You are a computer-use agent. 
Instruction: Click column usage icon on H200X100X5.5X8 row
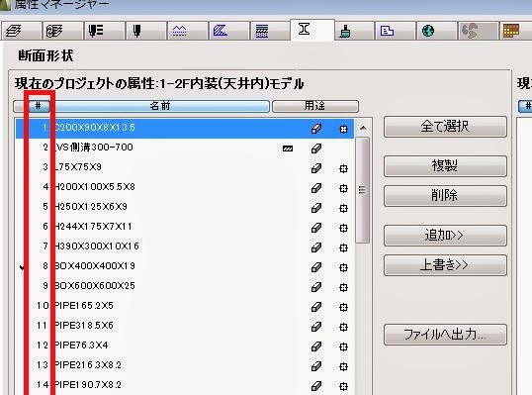[343, 188]
